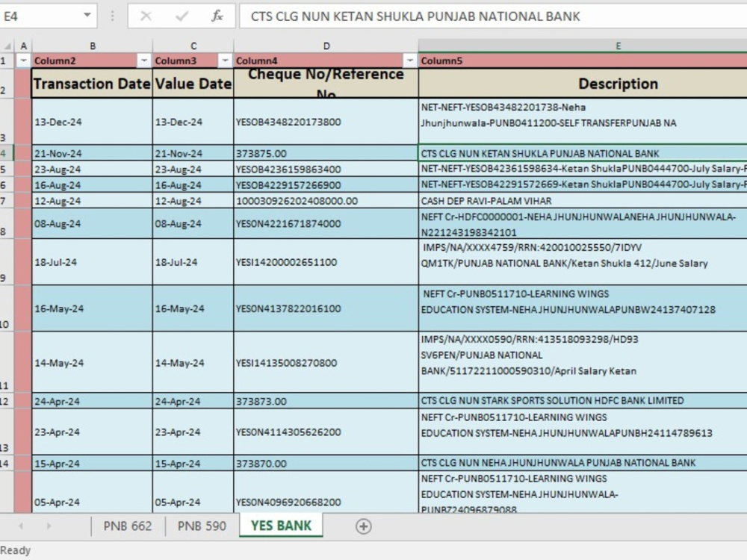Select reference cell YESON4137822016100

[326, 308]
